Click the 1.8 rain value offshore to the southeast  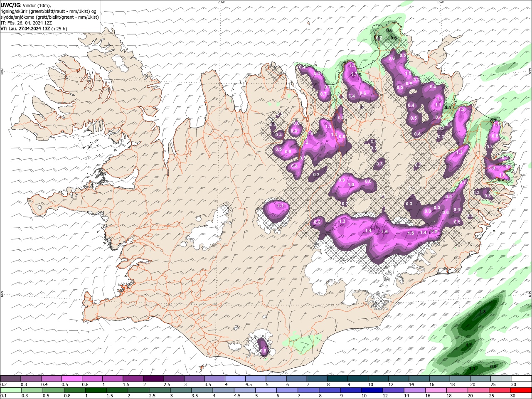click(x=483, y=312)
